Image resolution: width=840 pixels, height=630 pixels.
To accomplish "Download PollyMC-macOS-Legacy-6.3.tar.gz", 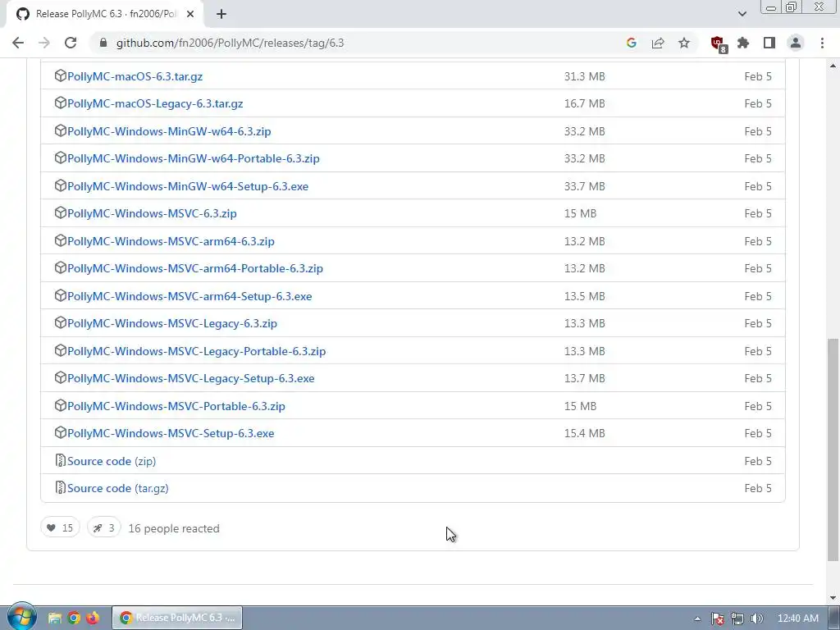I will 155,103.
